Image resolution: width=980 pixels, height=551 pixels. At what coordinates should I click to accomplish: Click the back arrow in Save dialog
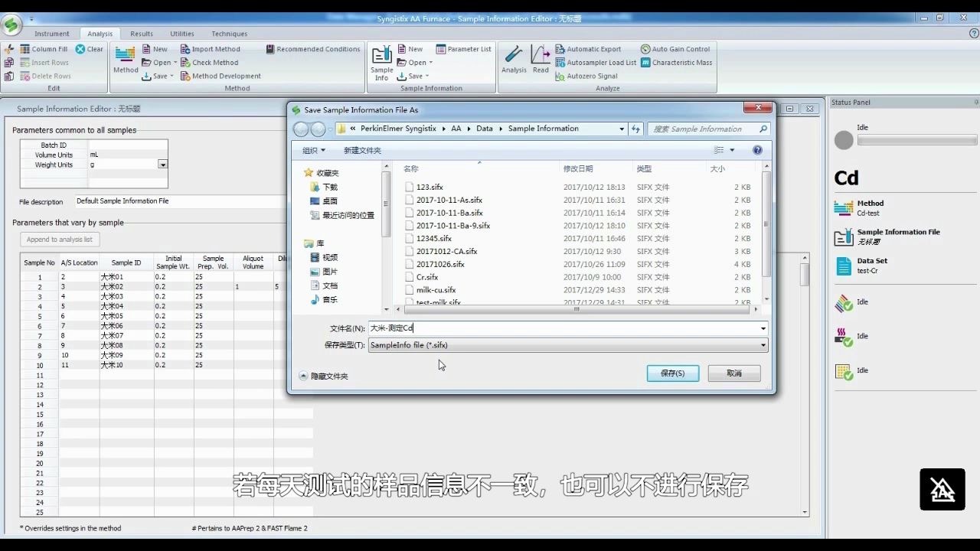(x=301, y=129)
